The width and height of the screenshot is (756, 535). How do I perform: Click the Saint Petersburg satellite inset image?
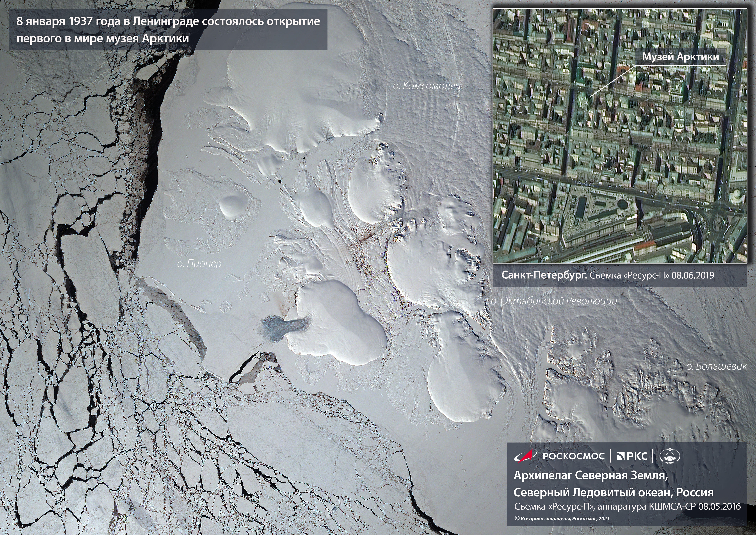[620, 136]
